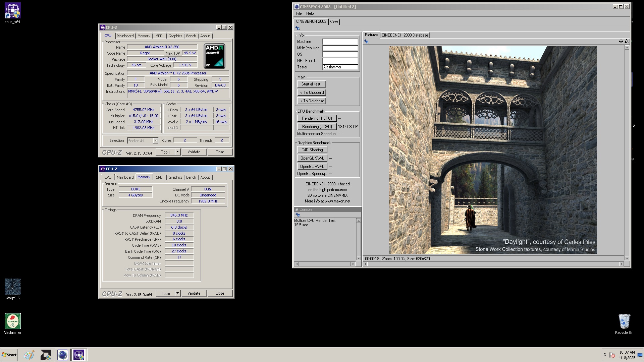Click the Start button on taskbar
The height and width of the screenshot is (362, 644).
coord(9,355)
